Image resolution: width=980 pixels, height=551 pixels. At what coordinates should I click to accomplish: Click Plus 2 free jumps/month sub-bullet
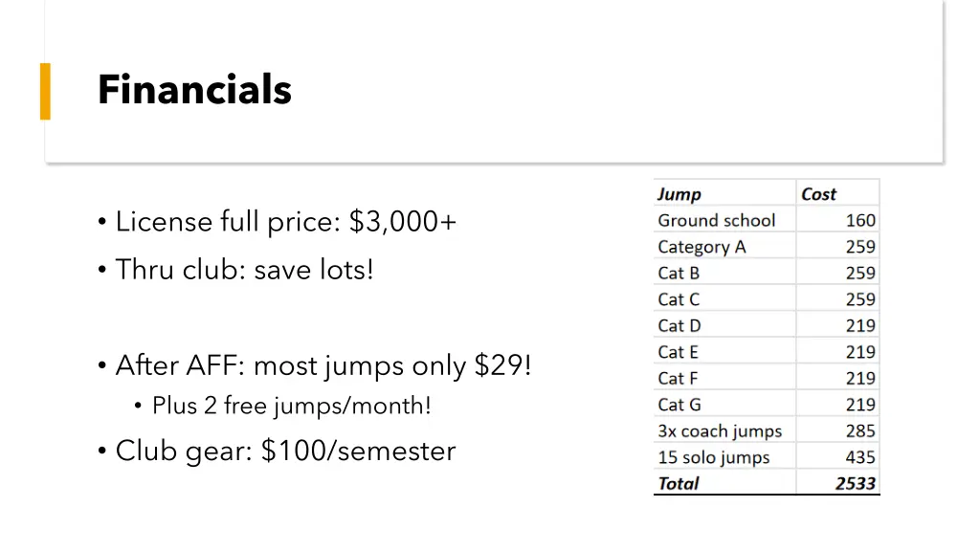click(x=283, y=406)
